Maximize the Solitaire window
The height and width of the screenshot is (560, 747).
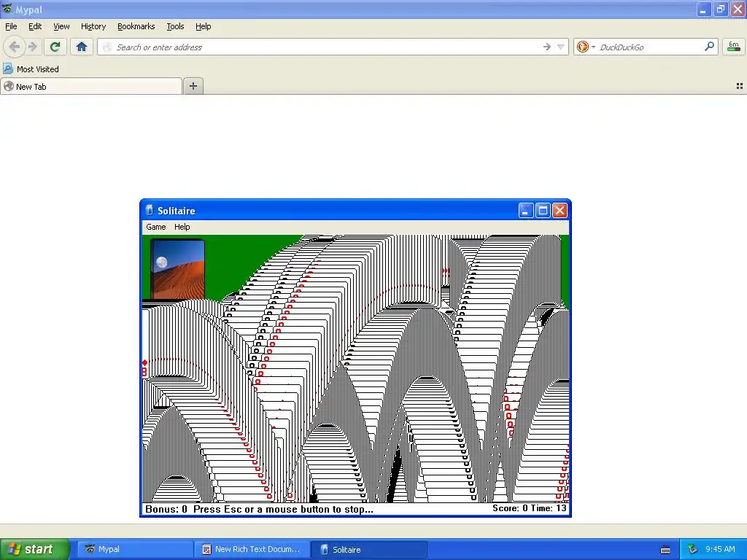(x=543, y=211)
